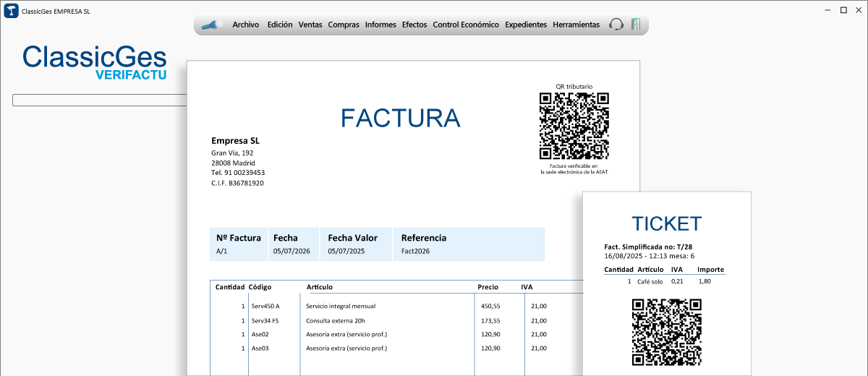868x376 pixels.
Task: Click the exit door icon
Action: [636, 25]
